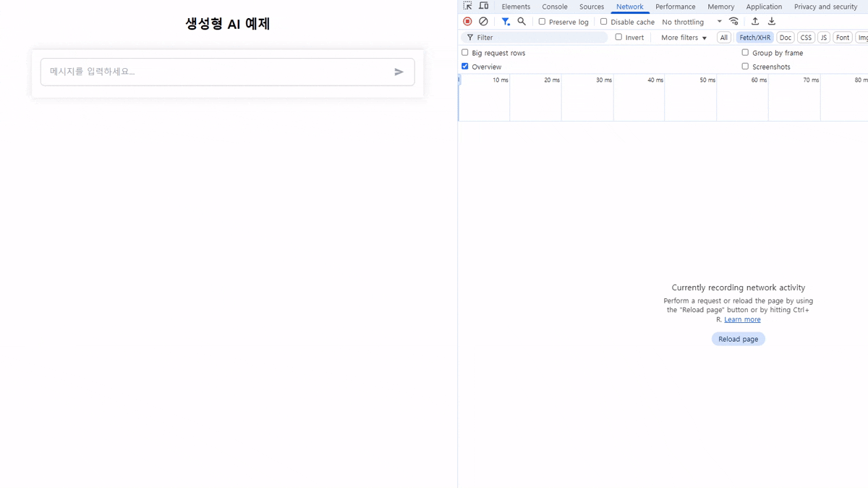Expand the More filters menu
The width and height of the screenshot is (868, 488).
click(683, 37)
